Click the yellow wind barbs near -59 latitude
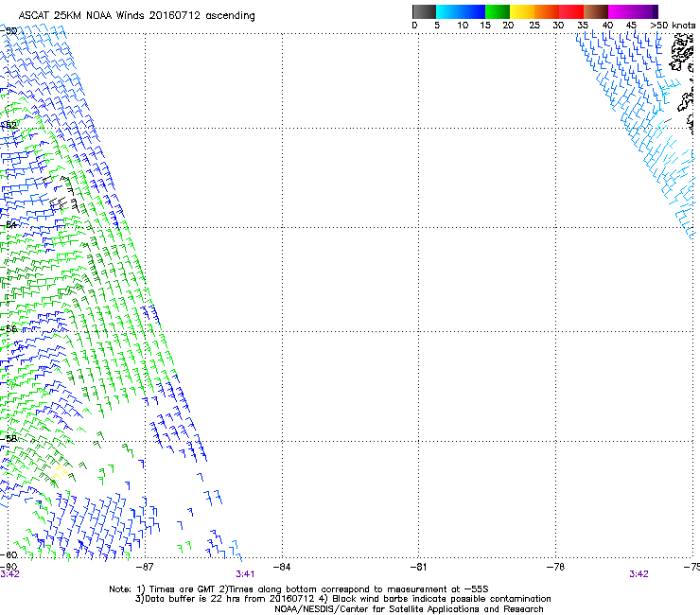Viewport: 700px width, 615px height. [61, 472]
